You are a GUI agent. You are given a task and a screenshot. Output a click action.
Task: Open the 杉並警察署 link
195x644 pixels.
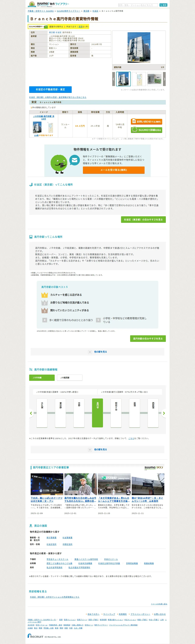67,537
